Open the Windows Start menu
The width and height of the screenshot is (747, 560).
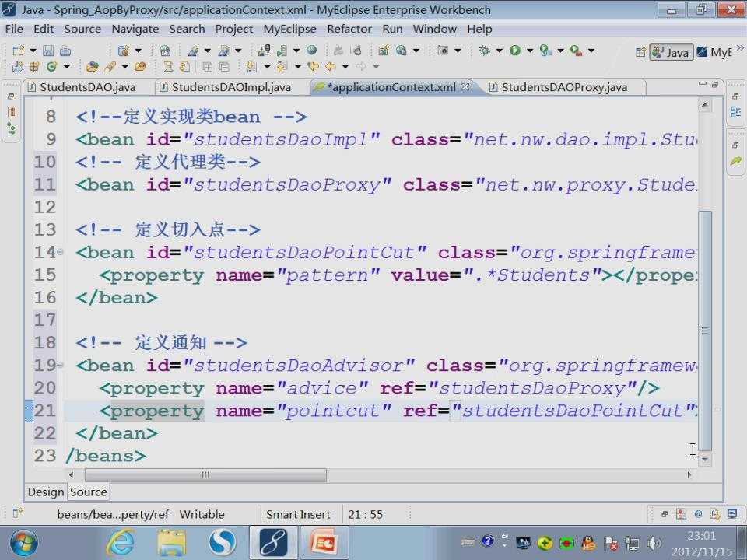click(23, 543)
